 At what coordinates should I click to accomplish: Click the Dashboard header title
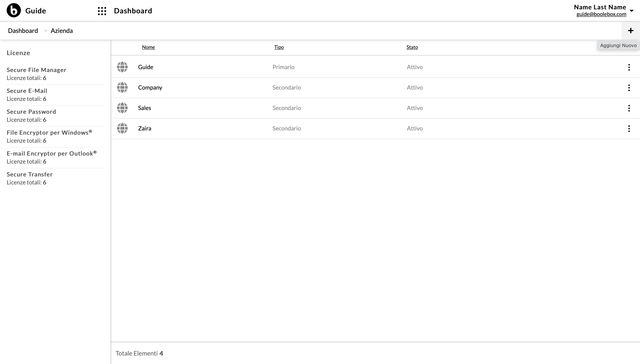(x=133, y=11)
